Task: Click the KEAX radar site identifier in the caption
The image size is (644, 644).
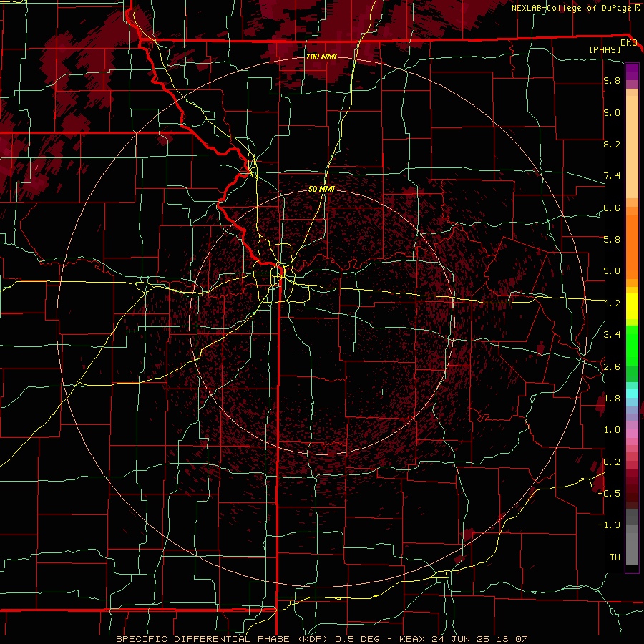Action: tap(414, 639)
